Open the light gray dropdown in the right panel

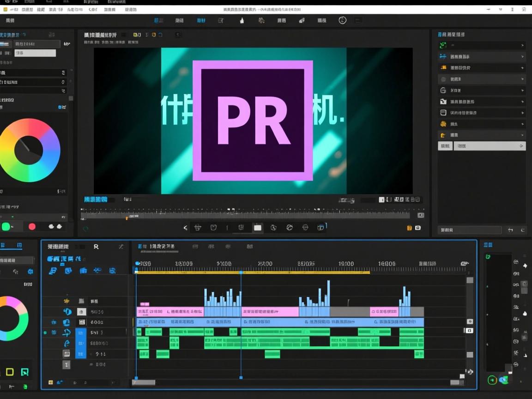tap(490, 146)
